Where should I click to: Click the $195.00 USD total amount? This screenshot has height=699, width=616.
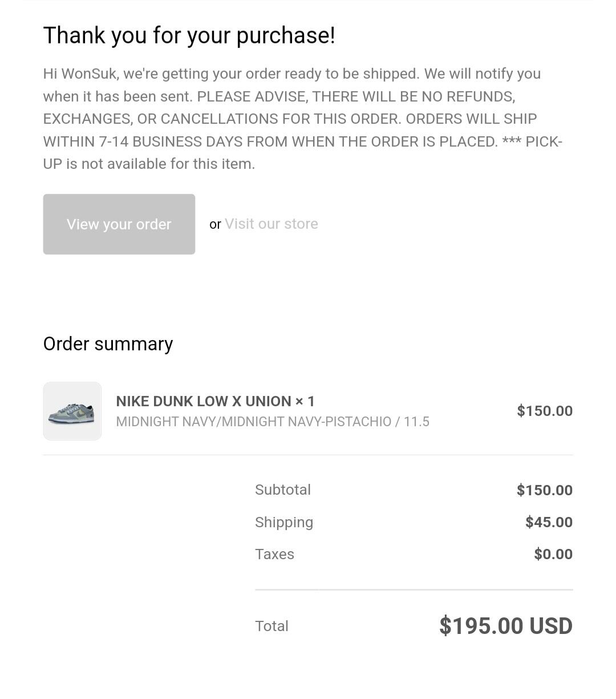(x=505, y=626)
